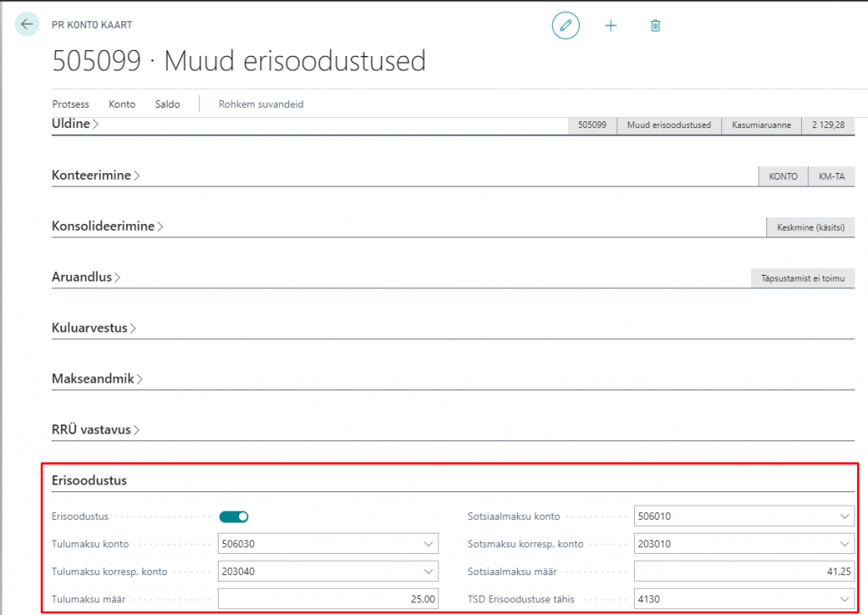Image resolution: width=868 pixels, height=615 pixels.
Task: Click the pencil edit icon
Action: click(x=565, y=25)
